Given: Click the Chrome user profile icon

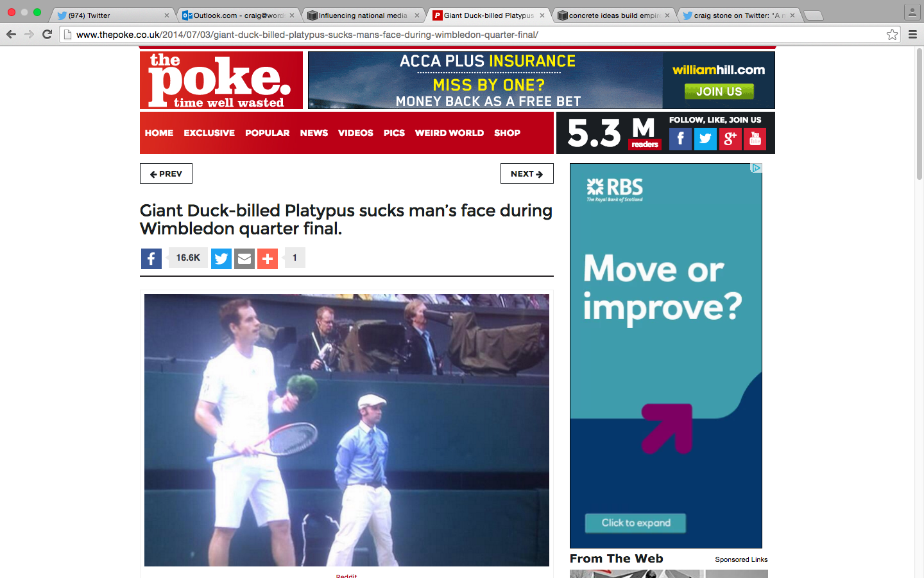Looking at the screenshot, I should click(912, 12).
